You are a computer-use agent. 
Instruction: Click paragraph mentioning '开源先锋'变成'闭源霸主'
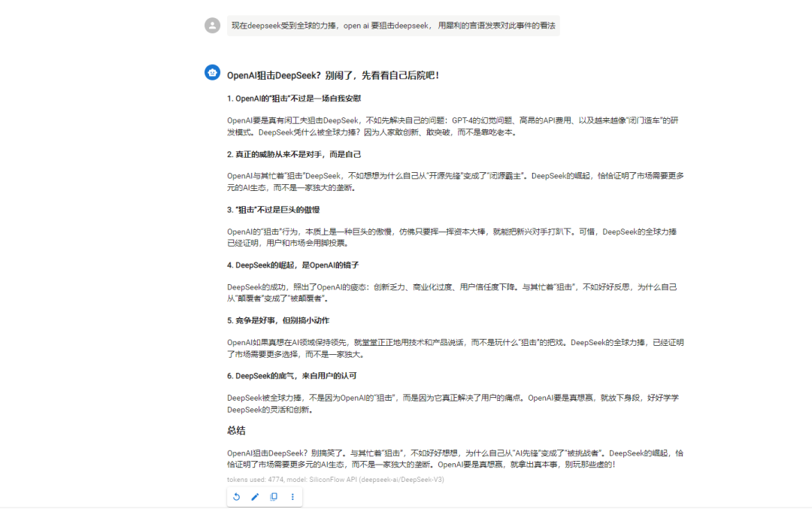tap(455, 182)
